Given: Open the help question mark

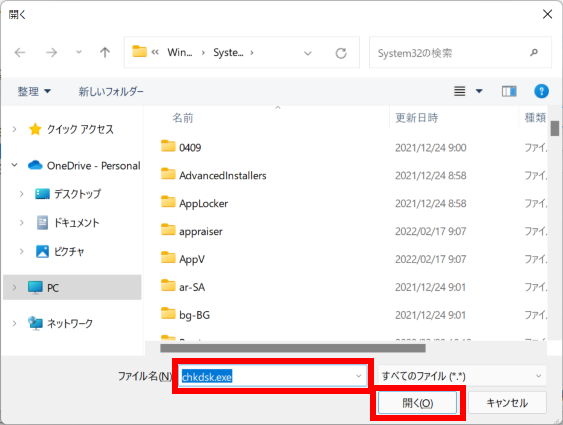Looking at the screenshot, I should coord(541,91).
